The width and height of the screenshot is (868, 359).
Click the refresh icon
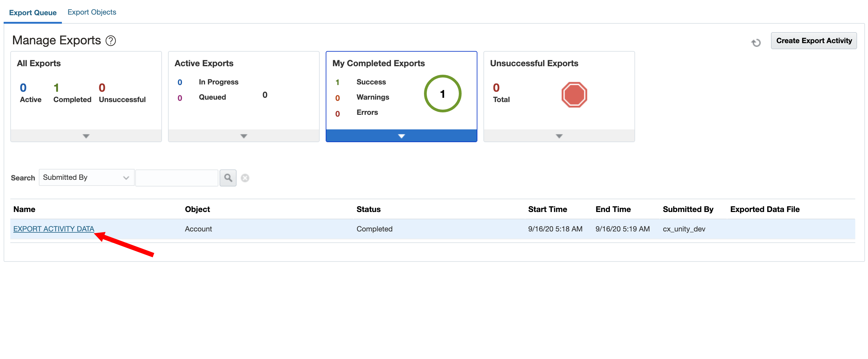pos(756,43)
